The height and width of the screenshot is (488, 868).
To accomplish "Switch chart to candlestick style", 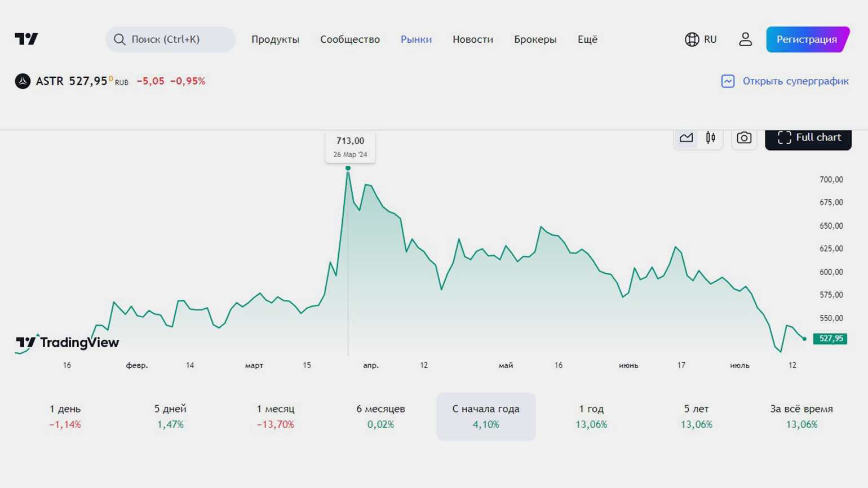I will point(711,138).
